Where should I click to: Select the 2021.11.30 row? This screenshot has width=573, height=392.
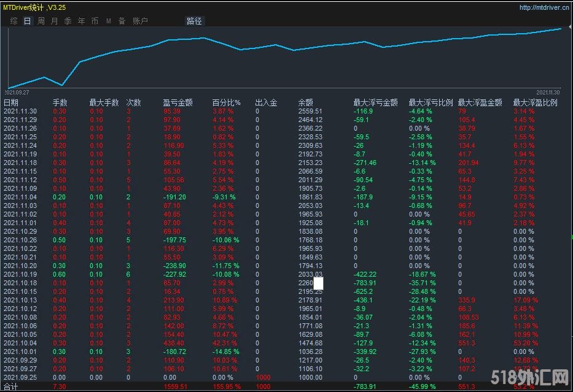tap(20, 111)
